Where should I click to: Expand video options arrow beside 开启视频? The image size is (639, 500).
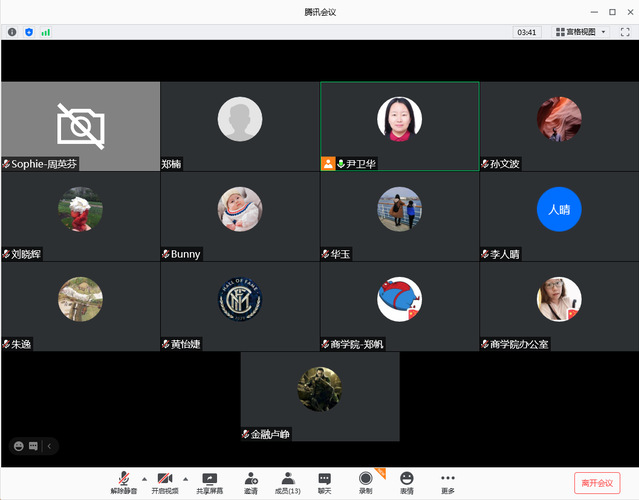click(x=186, y=478)
